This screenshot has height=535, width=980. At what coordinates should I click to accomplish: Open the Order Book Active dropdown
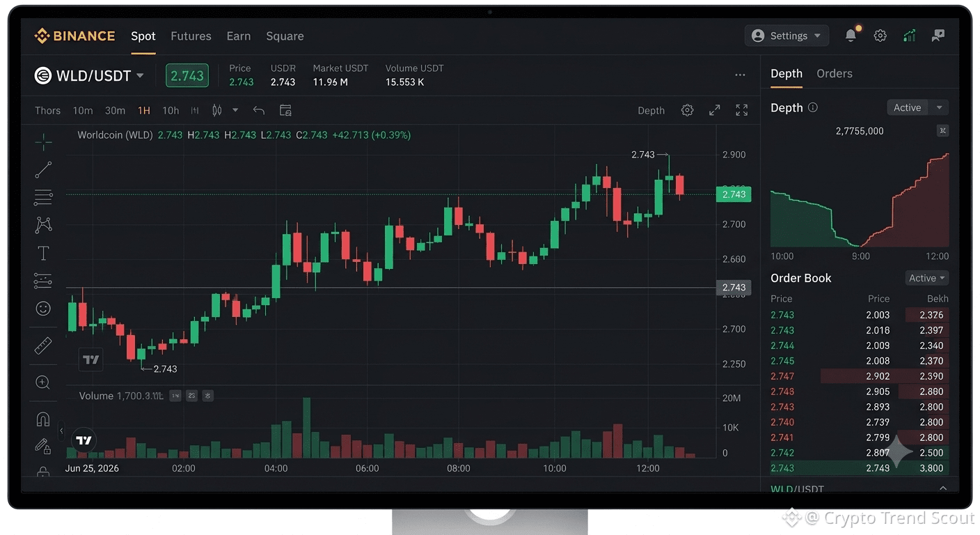(926, 278)
